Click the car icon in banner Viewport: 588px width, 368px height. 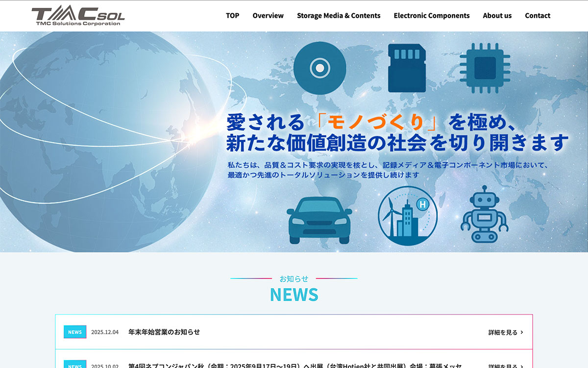pos(319,220)
